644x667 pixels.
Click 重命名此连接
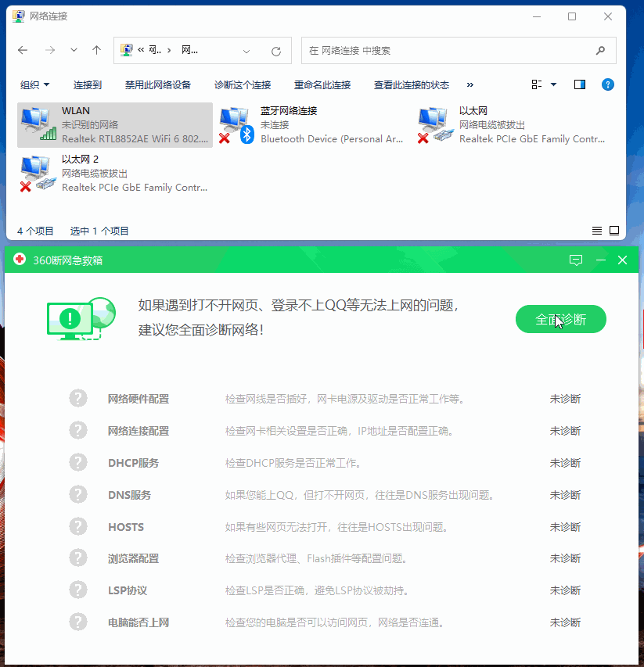pos(322,85)
